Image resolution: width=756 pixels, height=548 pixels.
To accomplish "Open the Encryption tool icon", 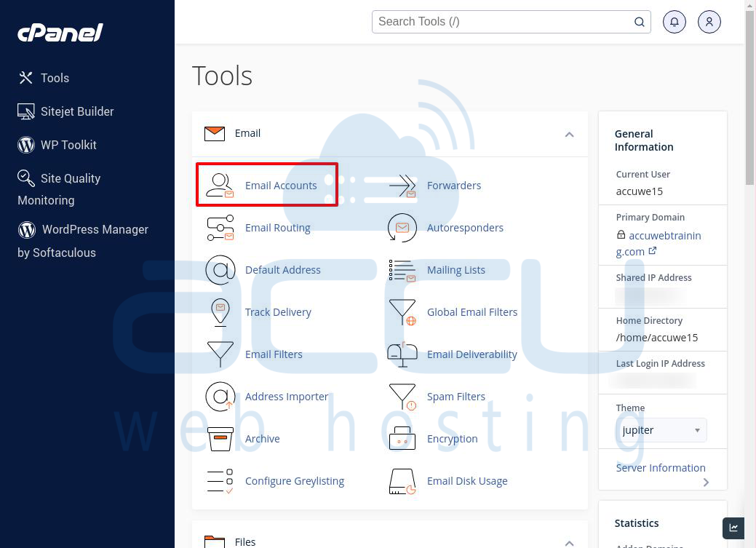I will coord(402,438).
